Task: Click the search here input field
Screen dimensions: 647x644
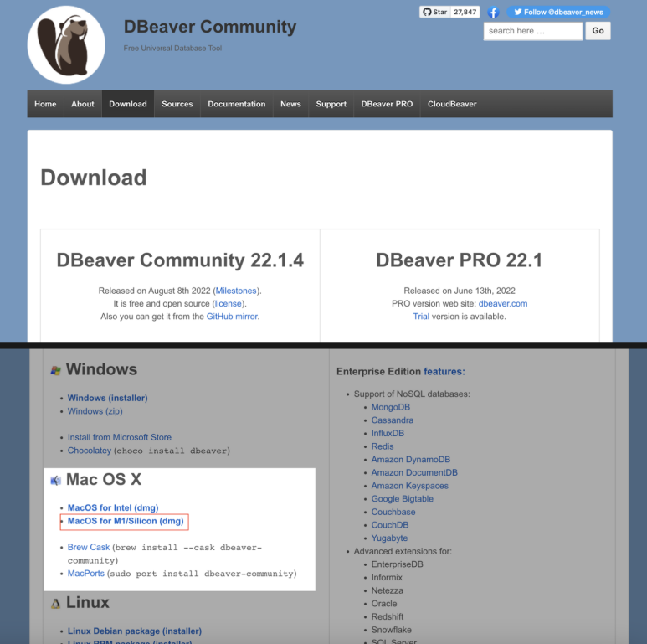Action: (x=532, y=31)
